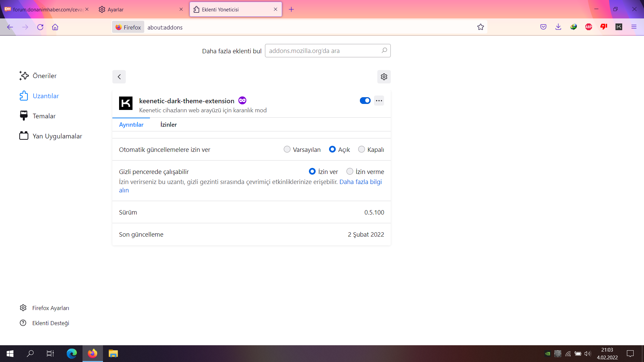Viewport: 644px width, 362px height.
Task: Click the NVIDIA icon in system tray
Action: click(x=547, y=354)
